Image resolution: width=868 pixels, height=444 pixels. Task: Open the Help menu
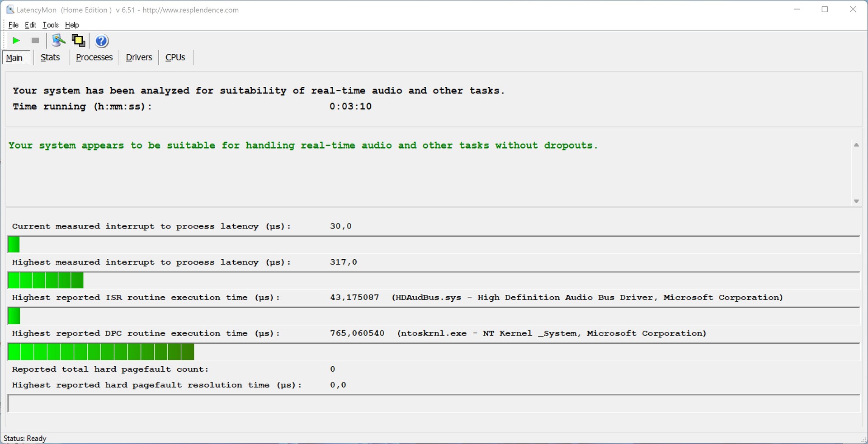point(72,25)
